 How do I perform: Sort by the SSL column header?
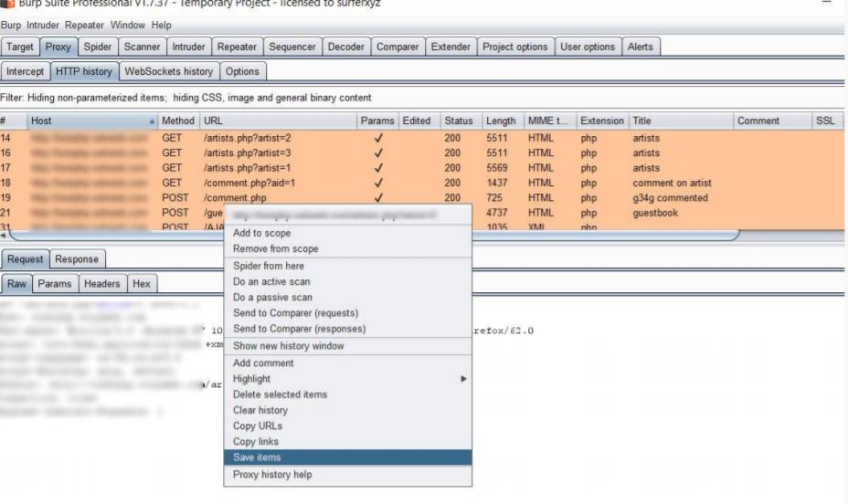[x=828, y=121]
